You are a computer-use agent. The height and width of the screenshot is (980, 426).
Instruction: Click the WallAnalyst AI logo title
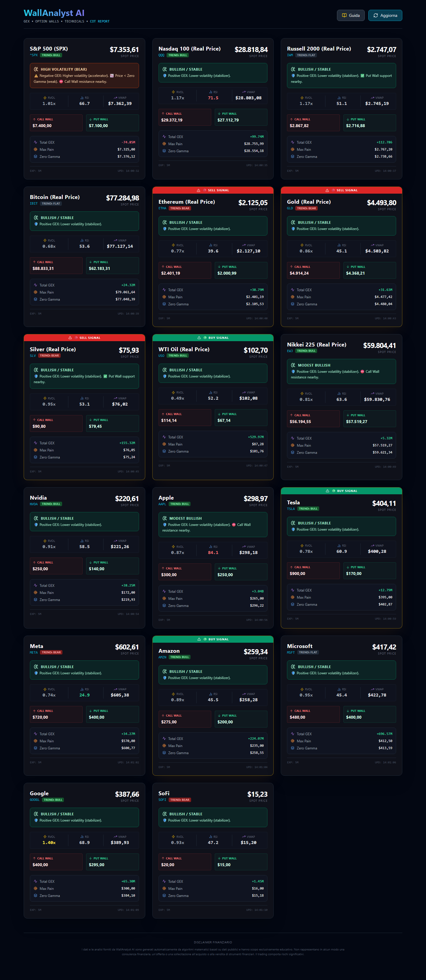coord(54,13)
